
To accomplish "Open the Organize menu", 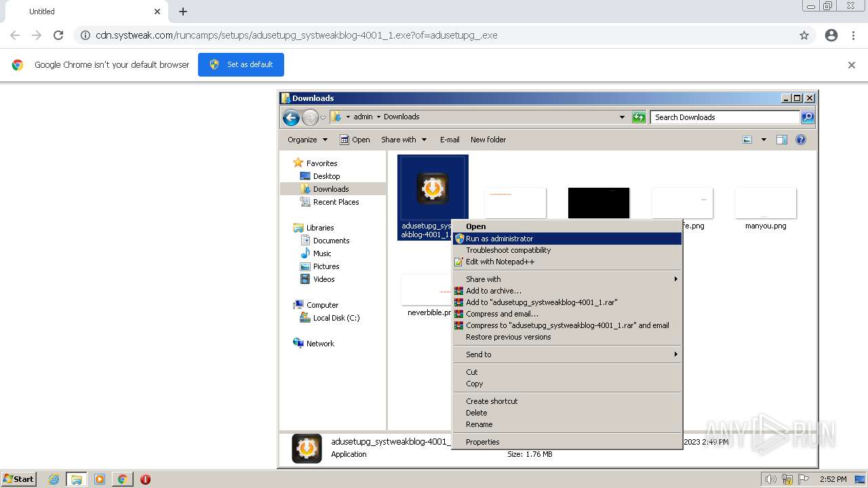I will (x=307, y=140).
